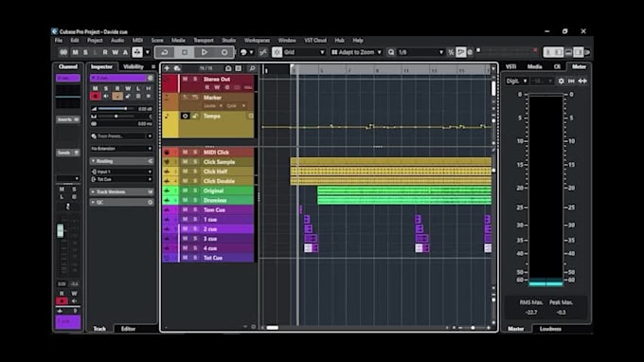Click the Sends button in the Channel strip
644x362 pixels.
tap(68, 153)
